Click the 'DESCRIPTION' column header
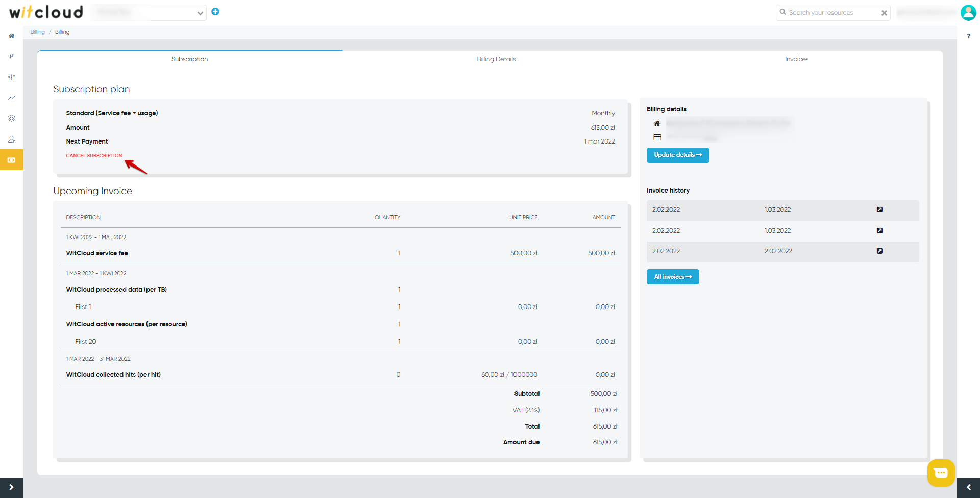 pos(83,218)
